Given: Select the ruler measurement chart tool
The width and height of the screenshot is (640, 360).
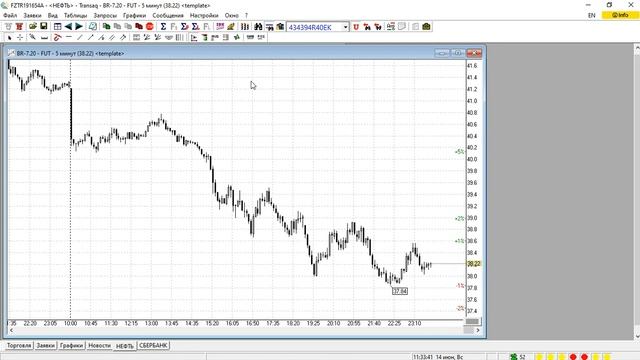Looking at the screenshot, I should pos(44,38).
